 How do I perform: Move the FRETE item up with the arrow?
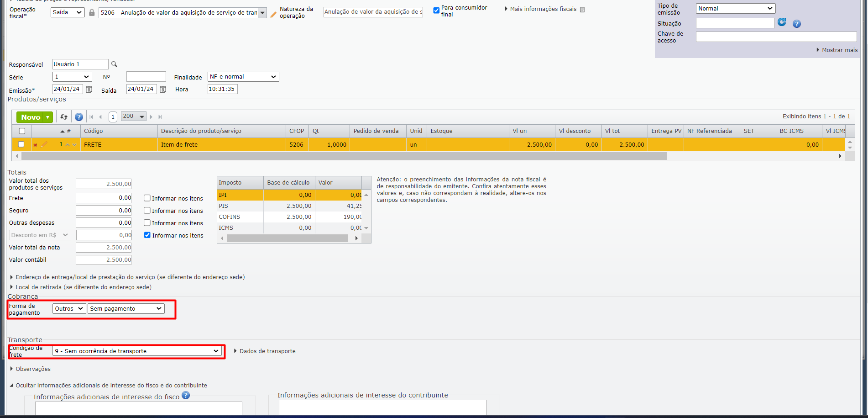(x=68, y=144)
